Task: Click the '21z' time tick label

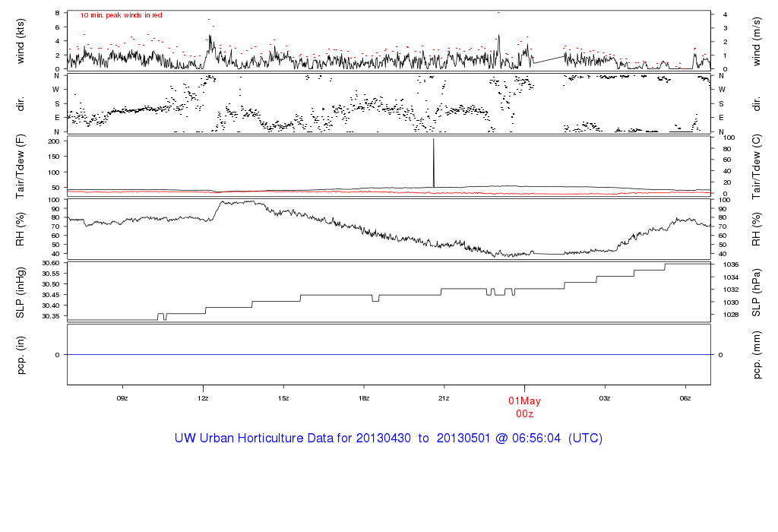Action: (x=444, y=398)
